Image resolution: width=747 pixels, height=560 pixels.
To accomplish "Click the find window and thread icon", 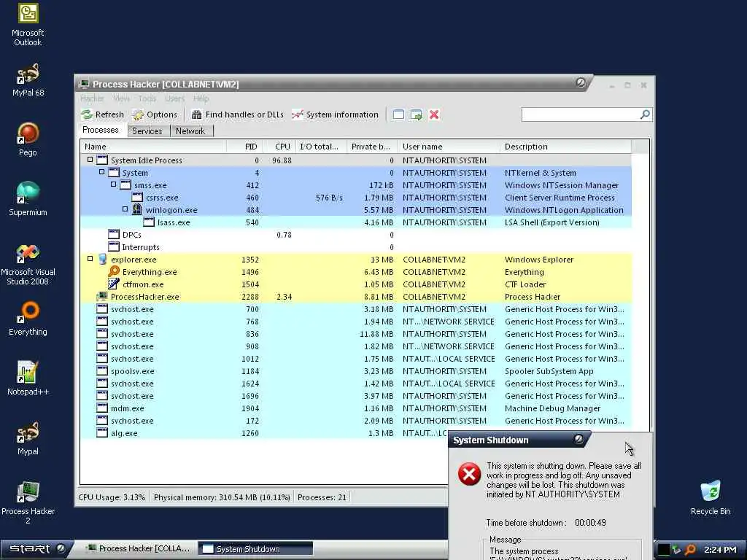I will tap(417, 114).
